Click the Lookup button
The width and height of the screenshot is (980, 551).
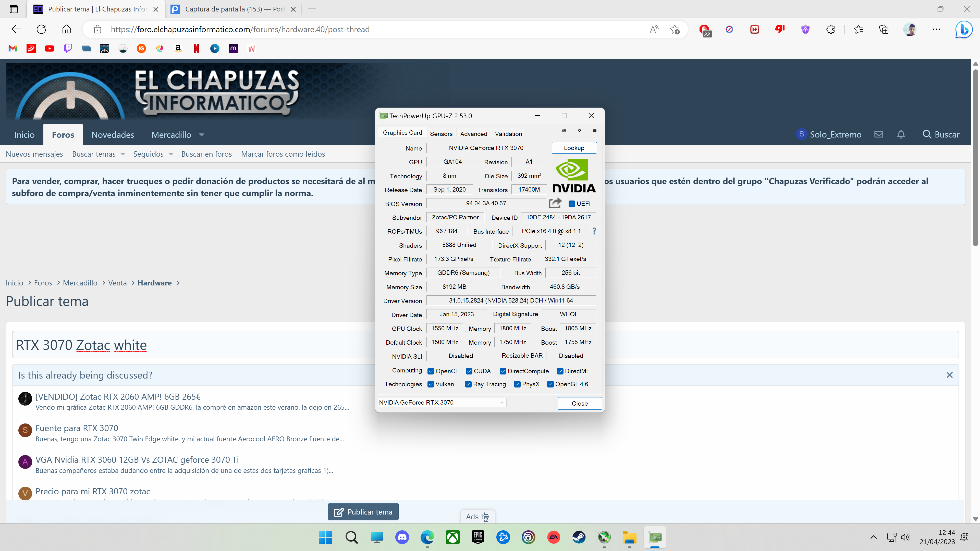pos(574,148)
